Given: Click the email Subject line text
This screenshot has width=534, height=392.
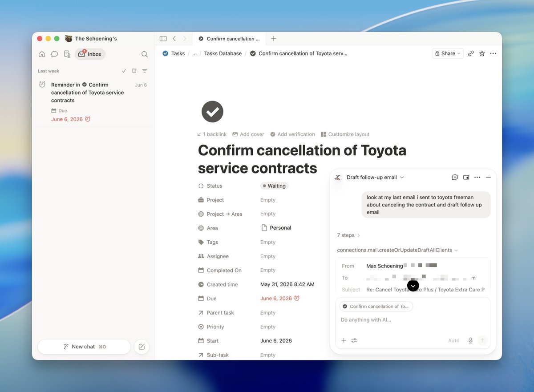Looking at the screenshot, I should click(425, 290).
